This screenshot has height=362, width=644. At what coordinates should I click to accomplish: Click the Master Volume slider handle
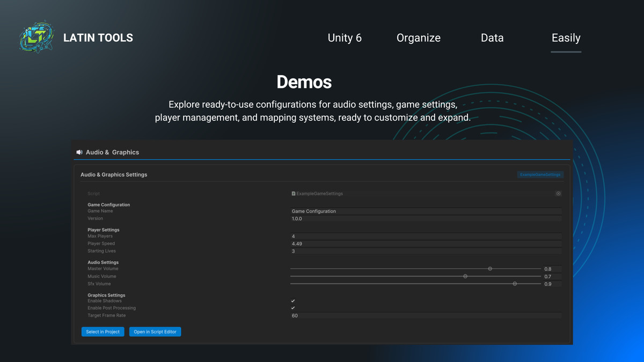(x=490, y=269)
